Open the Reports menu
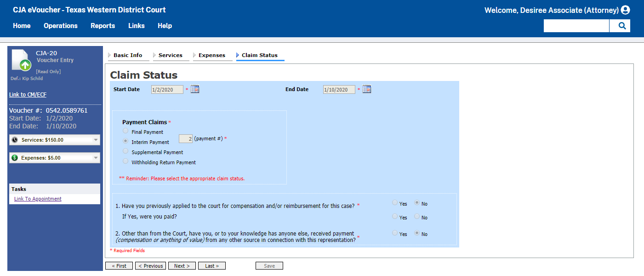 pos(103,26)
